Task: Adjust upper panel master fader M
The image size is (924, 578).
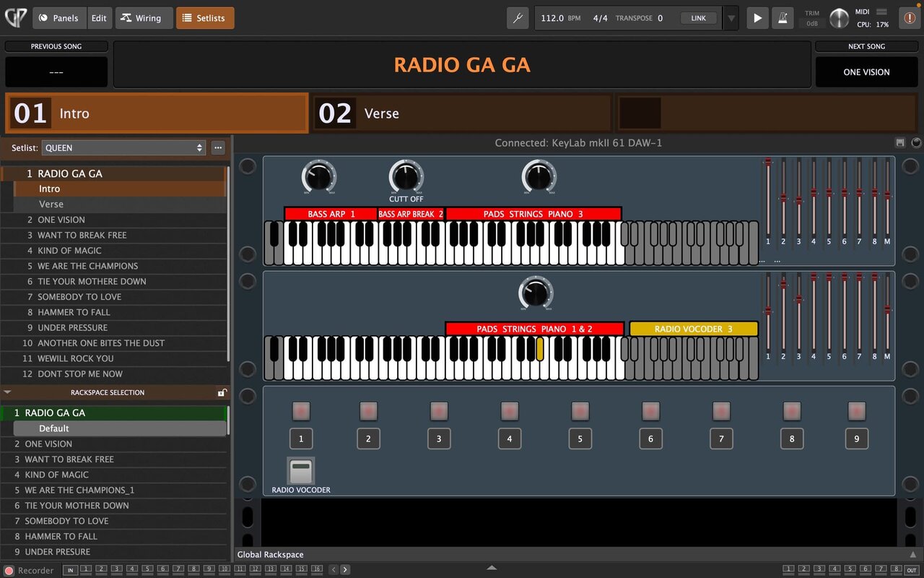Action: 887,197
